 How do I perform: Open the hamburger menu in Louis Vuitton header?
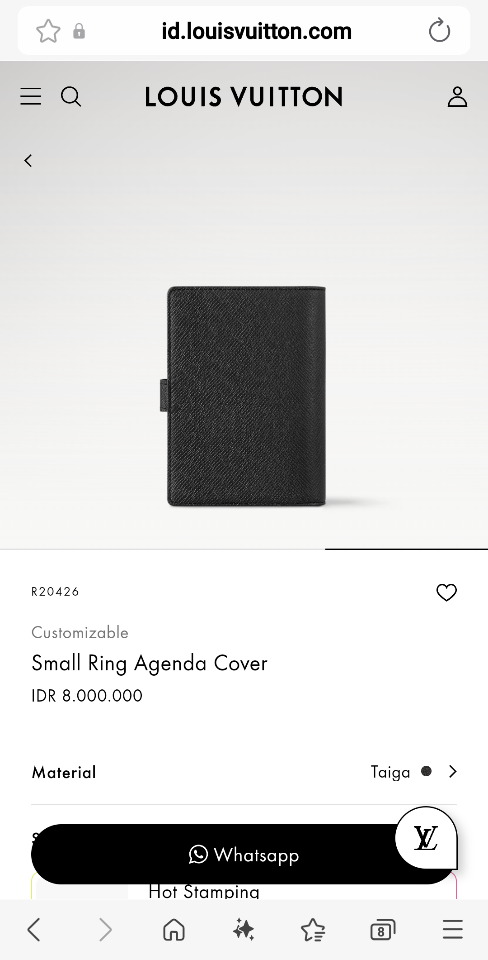[31, 97]
